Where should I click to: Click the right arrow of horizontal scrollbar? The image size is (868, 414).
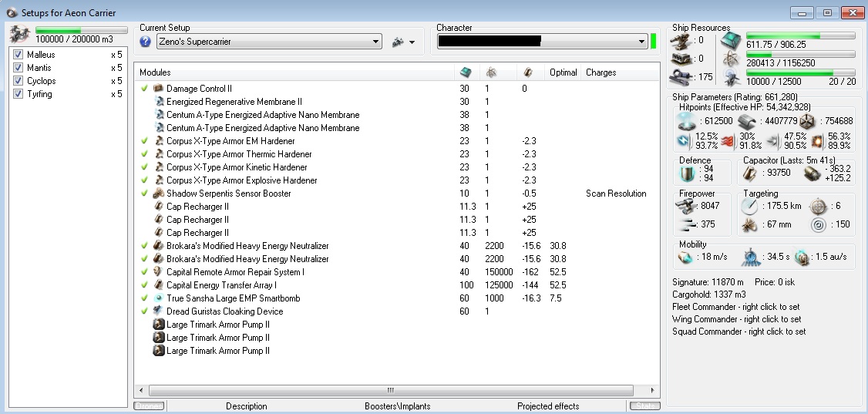[653, 390]
